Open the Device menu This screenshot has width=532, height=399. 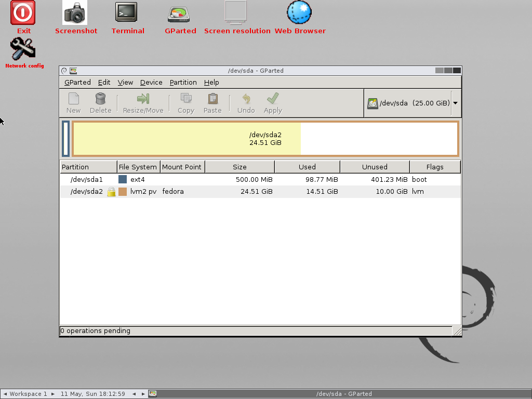click(151, 83)
